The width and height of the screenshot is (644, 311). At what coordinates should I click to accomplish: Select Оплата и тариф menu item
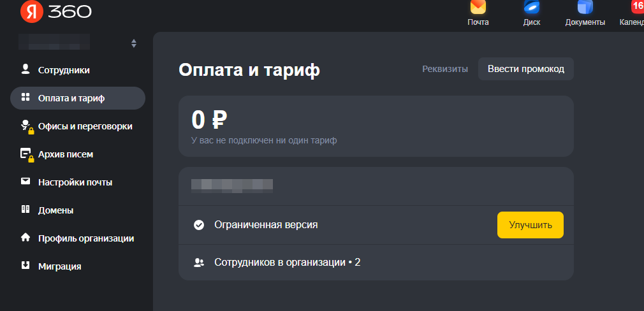click(x=78, y=98)
